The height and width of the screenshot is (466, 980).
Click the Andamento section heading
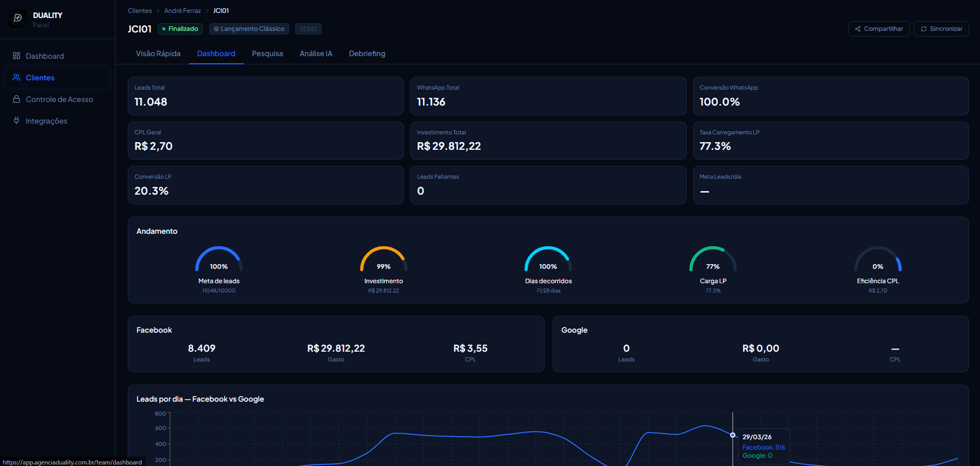click(x=157, y=231)
